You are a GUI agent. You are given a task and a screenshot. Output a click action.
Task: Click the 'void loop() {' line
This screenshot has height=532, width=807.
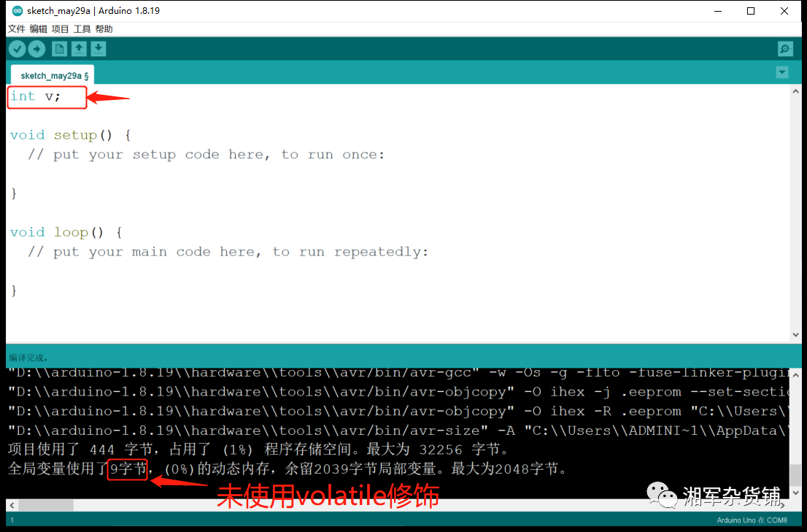66,233
